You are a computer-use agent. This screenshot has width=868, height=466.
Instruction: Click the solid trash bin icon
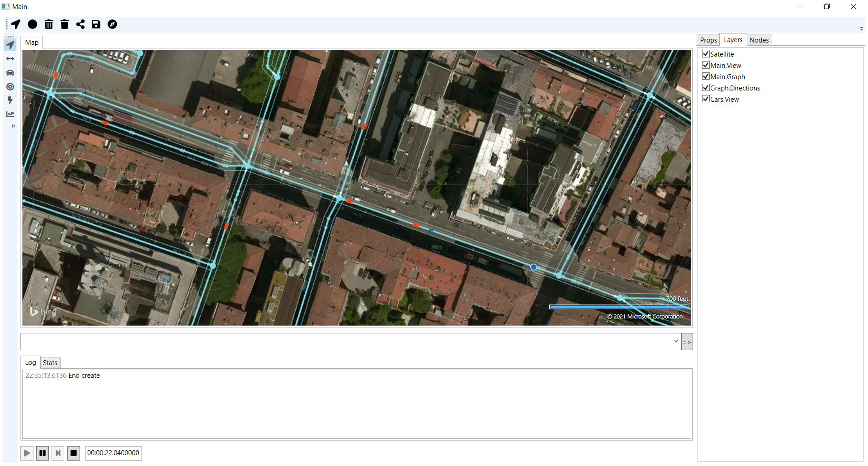coord(65,24)
